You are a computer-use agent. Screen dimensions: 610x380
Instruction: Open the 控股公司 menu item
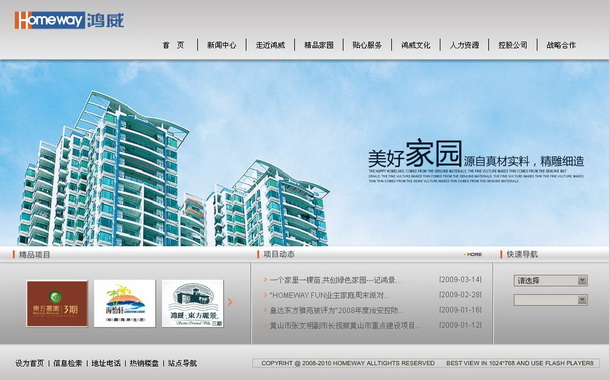(x=513, y=45)
